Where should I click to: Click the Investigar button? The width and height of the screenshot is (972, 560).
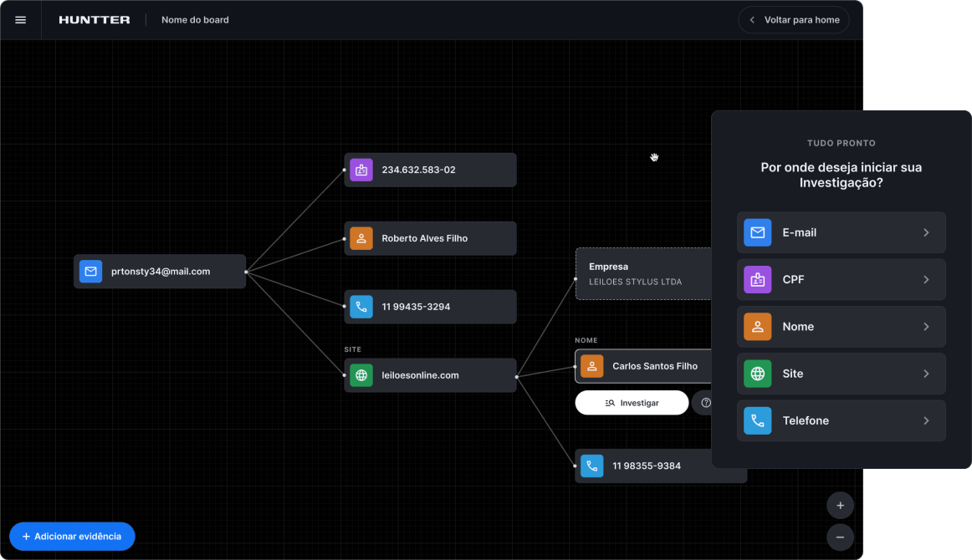coord(632,403)
